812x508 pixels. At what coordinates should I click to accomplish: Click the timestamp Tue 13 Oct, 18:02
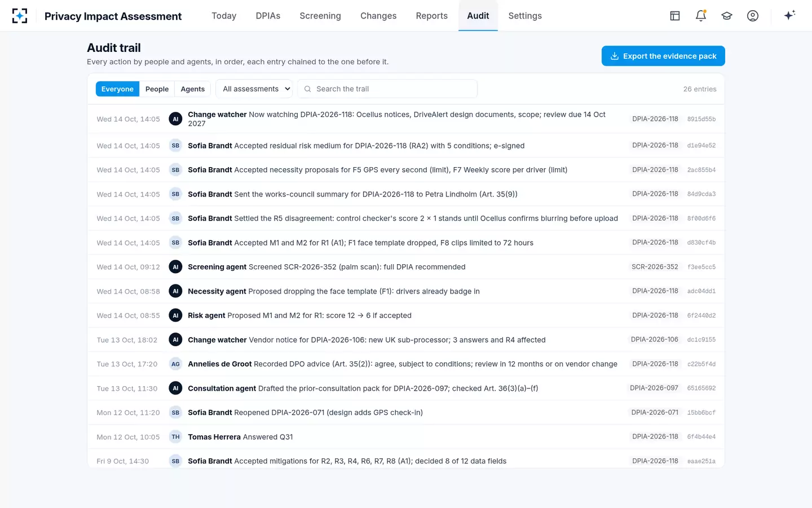point(127,340)
